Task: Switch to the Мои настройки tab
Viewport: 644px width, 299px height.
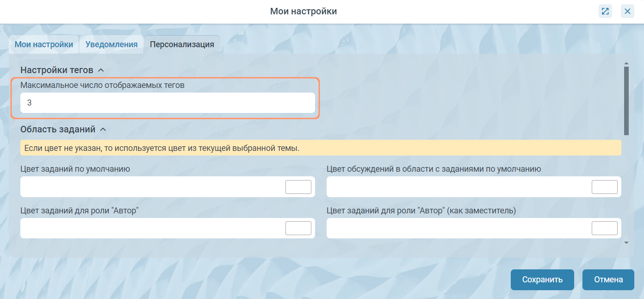Action: pos(44,44)
